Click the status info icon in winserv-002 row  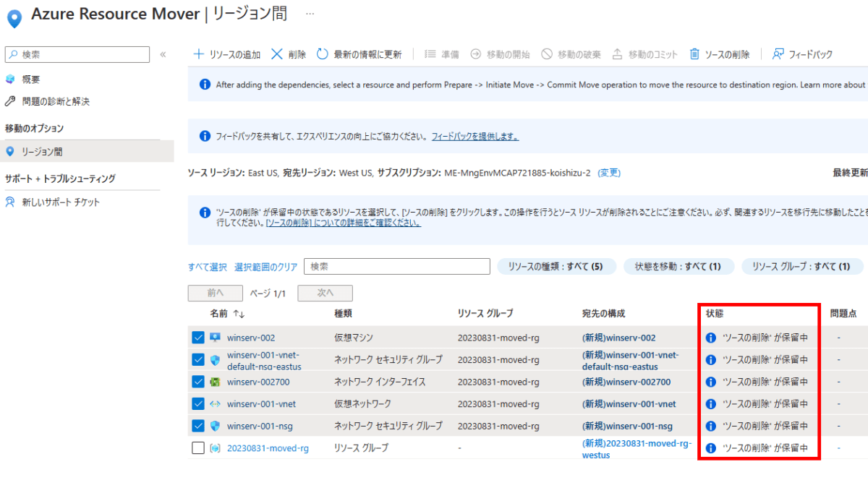tap(710, 338)
